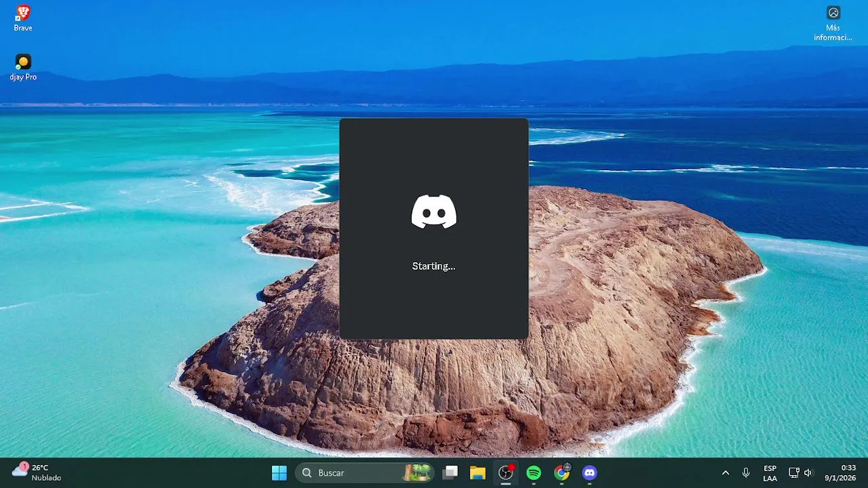Click the Discord logo in splash window
The image size is (868, 488).
[434, 211]
